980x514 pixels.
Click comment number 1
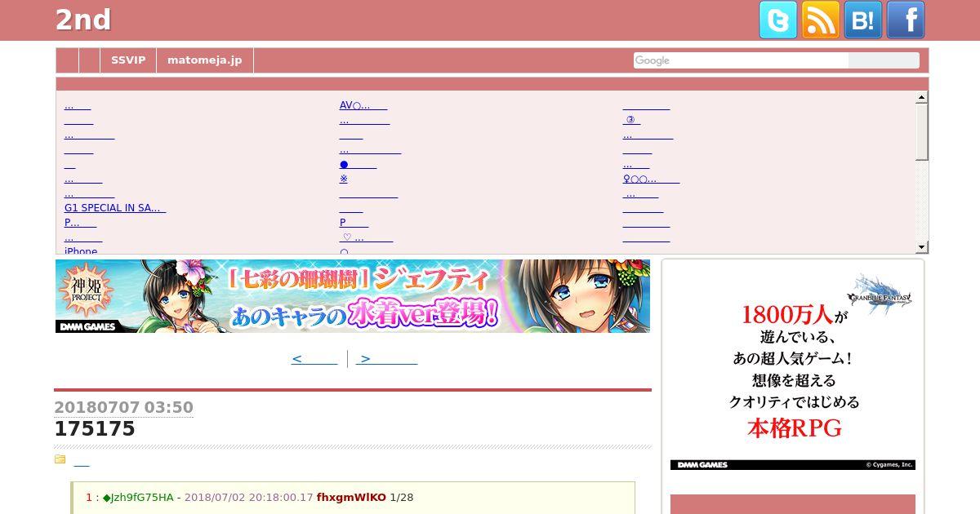(x=89, y=497)
